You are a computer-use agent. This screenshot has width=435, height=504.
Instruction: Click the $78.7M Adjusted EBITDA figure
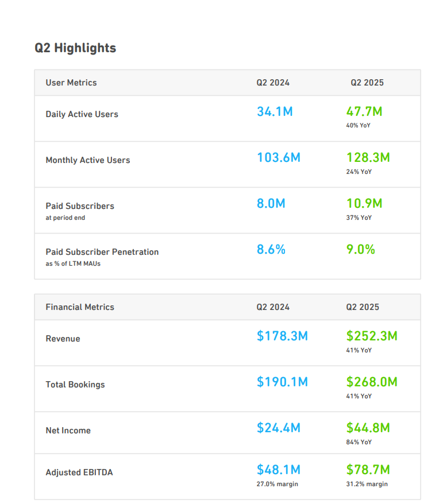pos(368,470)
